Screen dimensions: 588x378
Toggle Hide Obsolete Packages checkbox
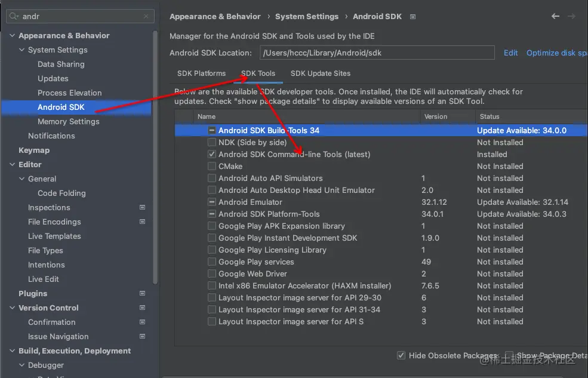(x=401, y=355)
